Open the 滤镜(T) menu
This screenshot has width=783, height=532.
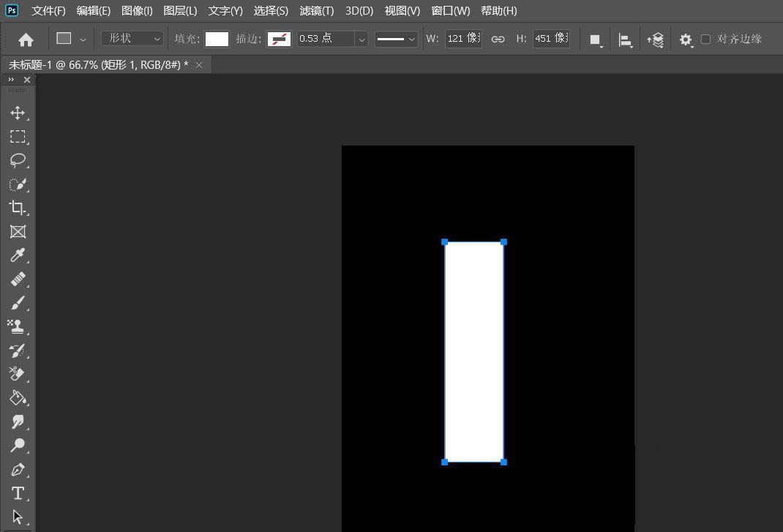(x=316, y=11)
